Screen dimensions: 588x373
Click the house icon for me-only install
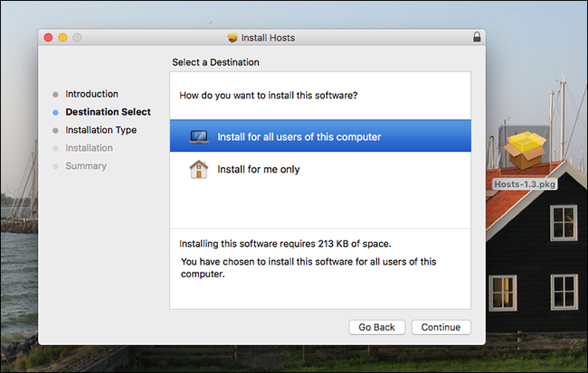coord(199,169)
